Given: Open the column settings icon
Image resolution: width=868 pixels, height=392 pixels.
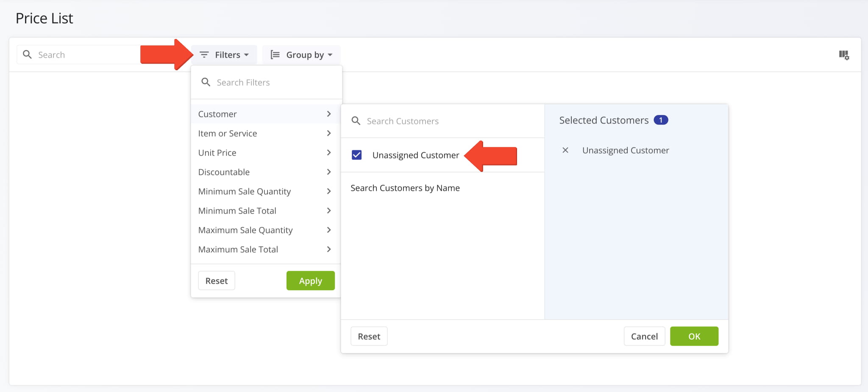Looking at the screenshot, I should click(x=844, y=55).
